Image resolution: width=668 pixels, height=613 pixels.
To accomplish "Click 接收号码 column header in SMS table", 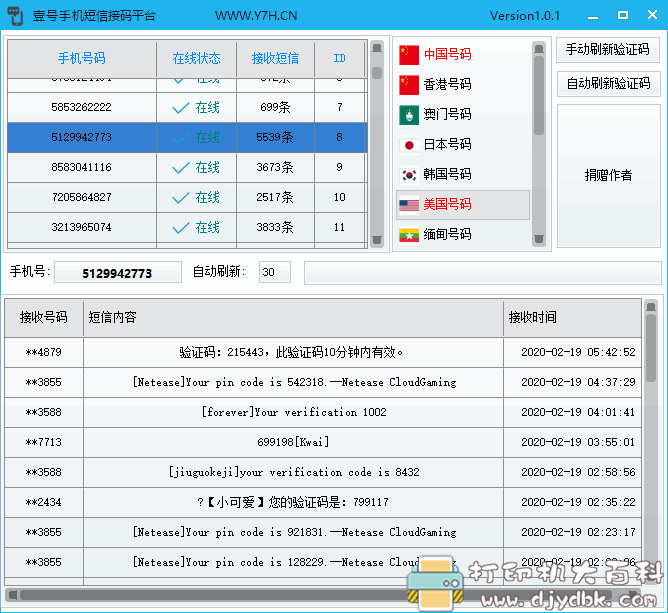I will 44,317.
